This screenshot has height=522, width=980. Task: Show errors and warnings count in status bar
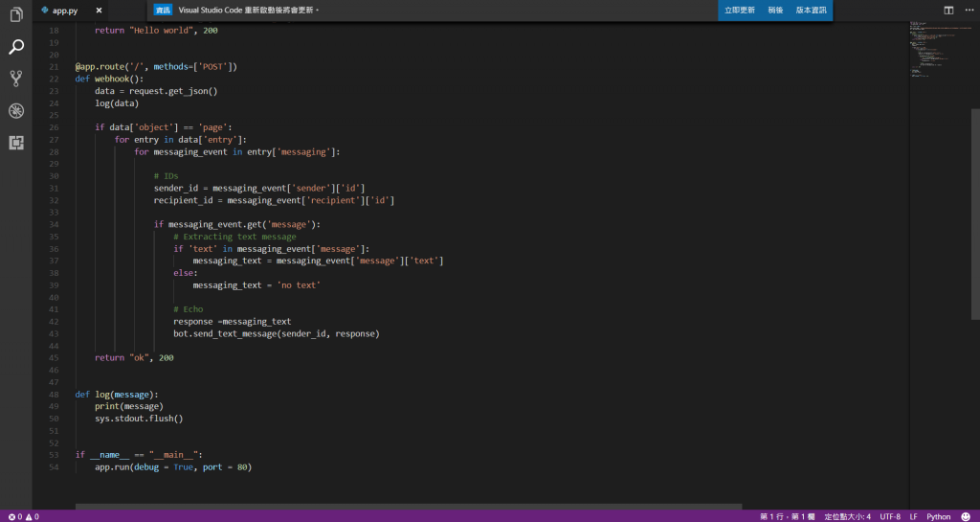click(24, 516)
